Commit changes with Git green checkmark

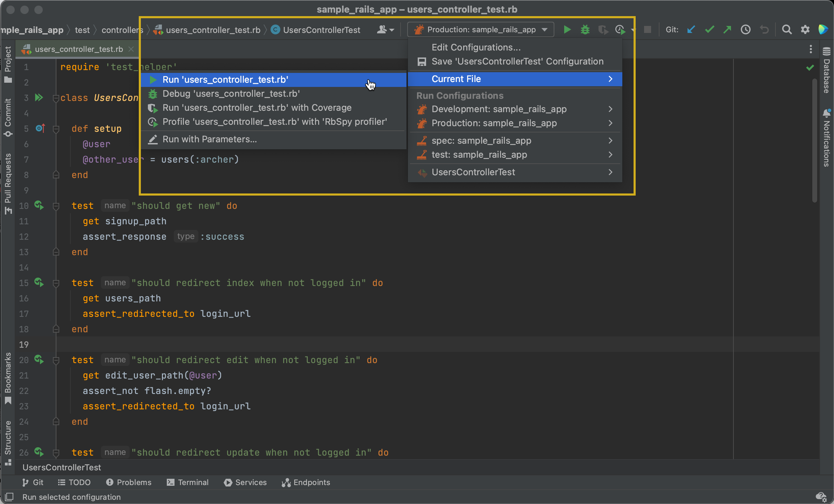(x=709, y=30)
